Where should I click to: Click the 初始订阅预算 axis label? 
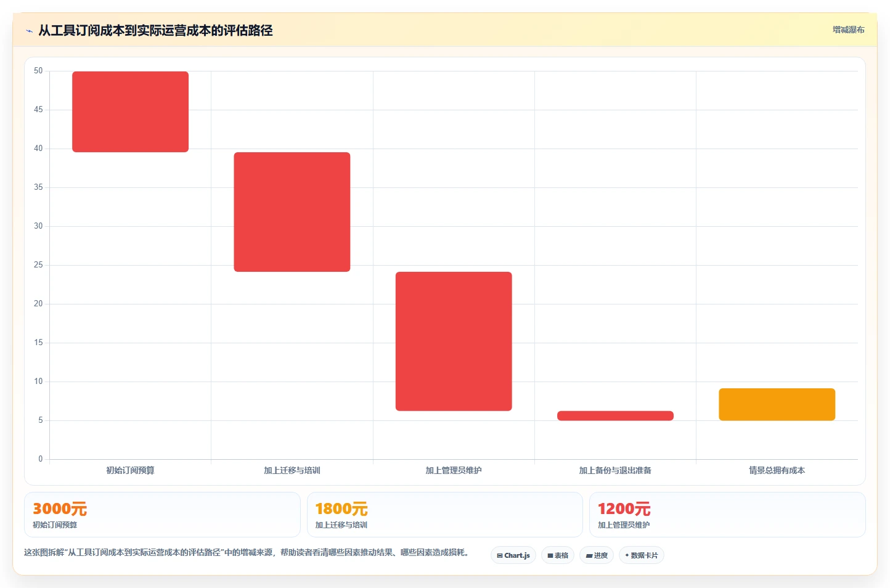pos(130,470)
